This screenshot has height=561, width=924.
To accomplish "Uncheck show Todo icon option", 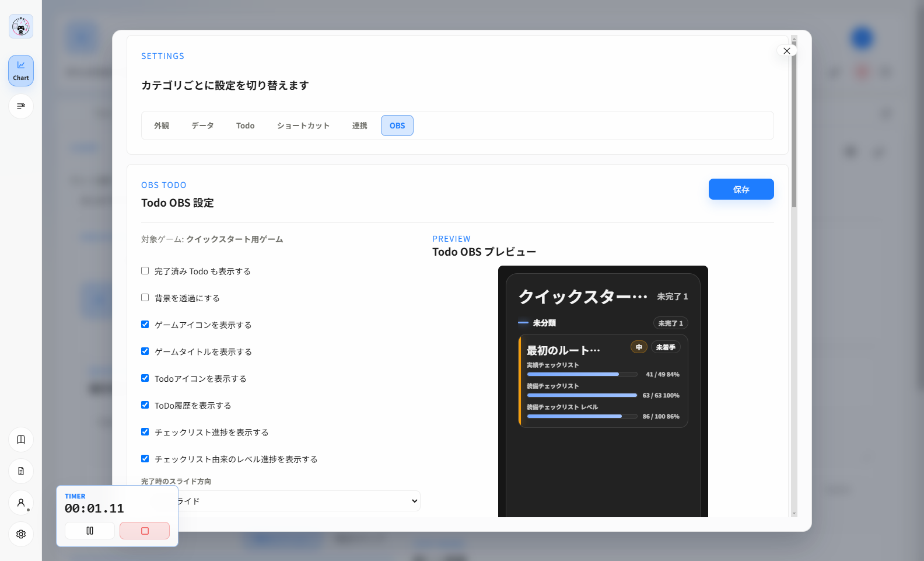I will pyautogui.click(x=145, y=378).
